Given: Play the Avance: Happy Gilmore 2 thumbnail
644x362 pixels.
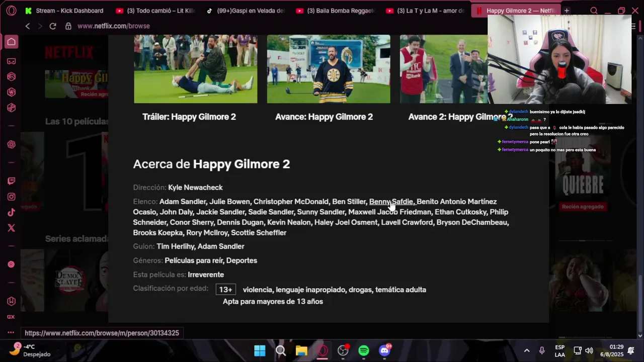Looking at the screenshot, I should (329, 69).
